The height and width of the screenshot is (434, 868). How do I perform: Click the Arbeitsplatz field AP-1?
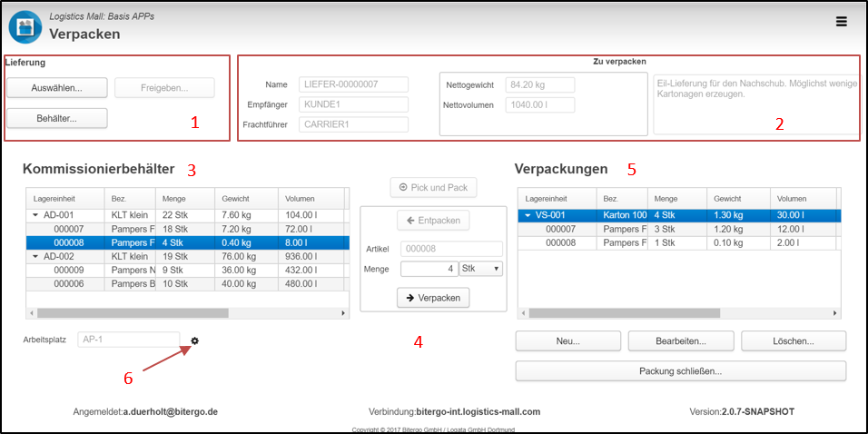coord(129,340)
